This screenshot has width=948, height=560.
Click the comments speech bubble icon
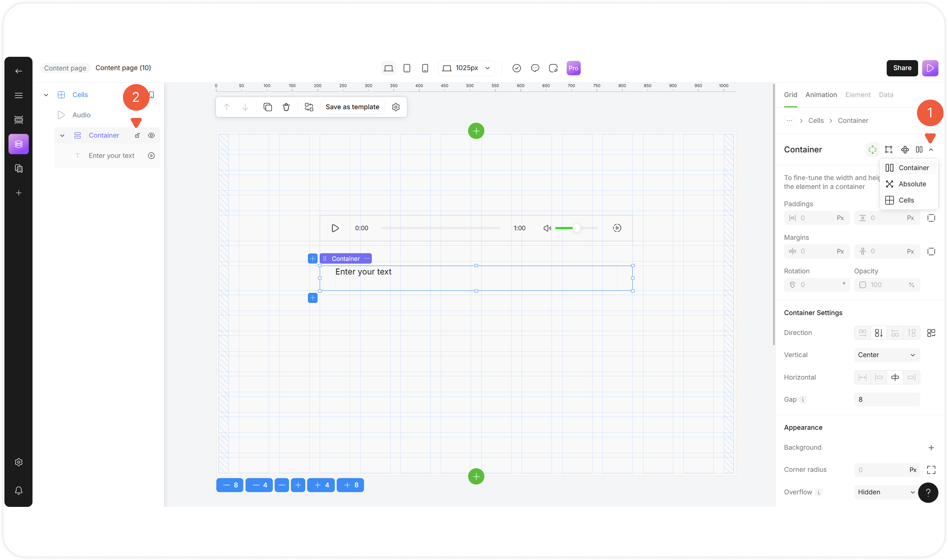point(535,68)
